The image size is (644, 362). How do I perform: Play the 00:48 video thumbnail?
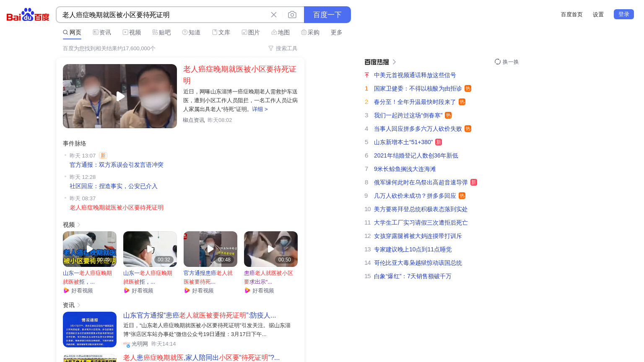(210, 249)
